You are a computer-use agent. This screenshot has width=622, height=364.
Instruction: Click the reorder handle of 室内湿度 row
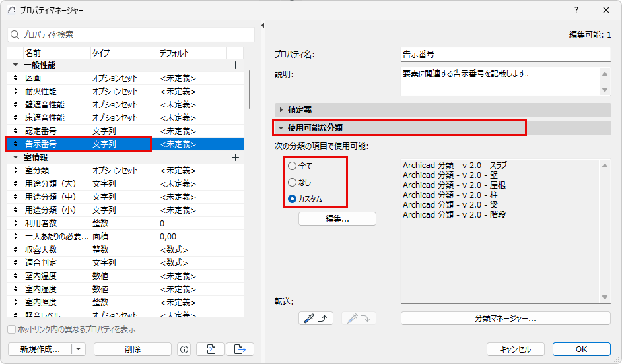[x=15, y=289]
